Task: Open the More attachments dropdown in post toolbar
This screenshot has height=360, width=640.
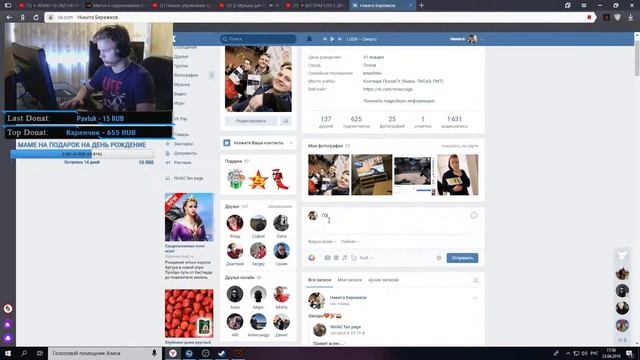Action: coord(366,258)
